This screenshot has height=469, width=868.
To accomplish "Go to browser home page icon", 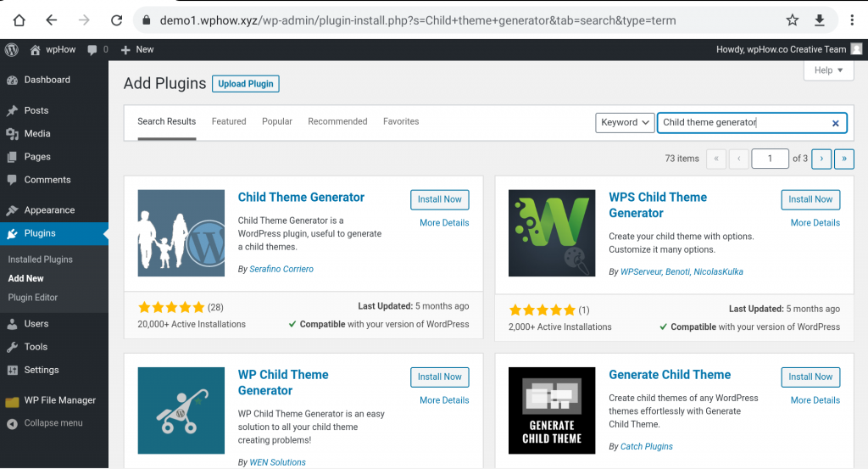I will point(19,20).
